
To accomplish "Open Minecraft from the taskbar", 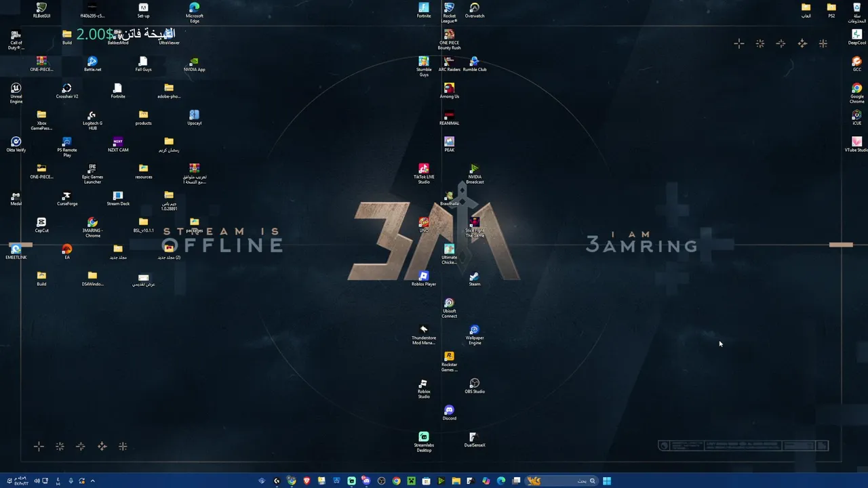I will click(411, 481).
